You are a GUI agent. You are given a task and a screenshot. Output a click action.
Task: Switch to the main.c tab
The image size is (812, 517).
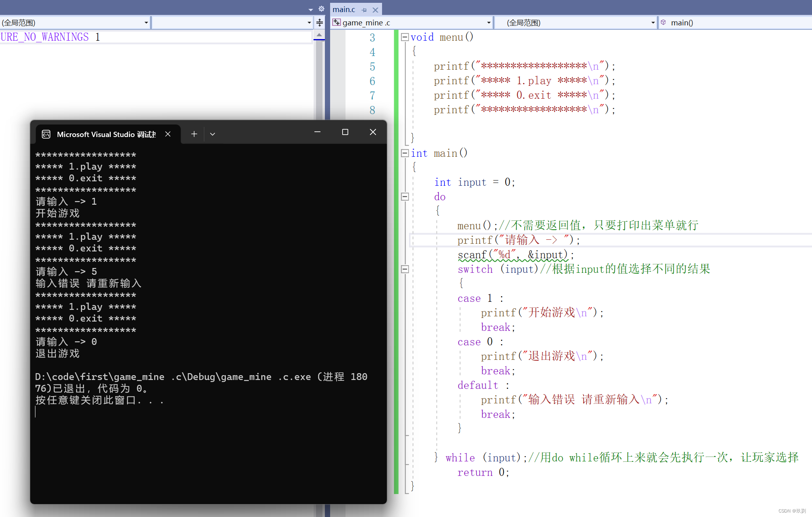click(344, 10)
